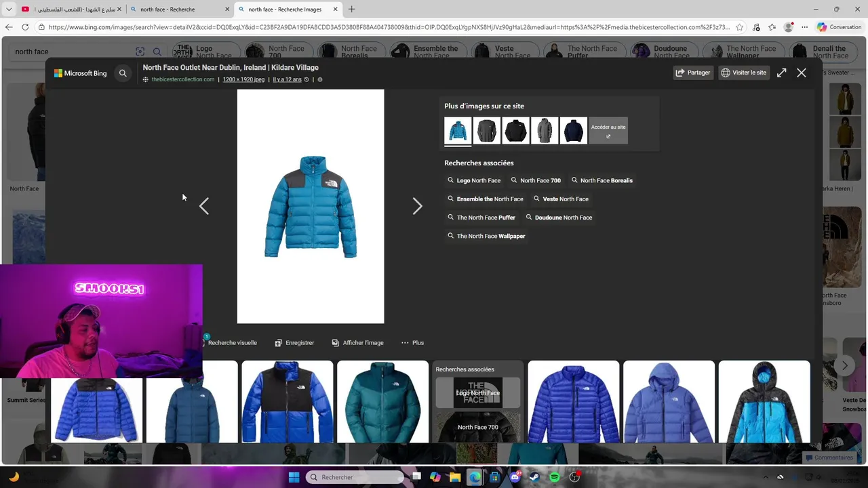The image size is (868, 488).
Task: Search related 'The North Face Puffer' chip
Action: coord(481,218)
